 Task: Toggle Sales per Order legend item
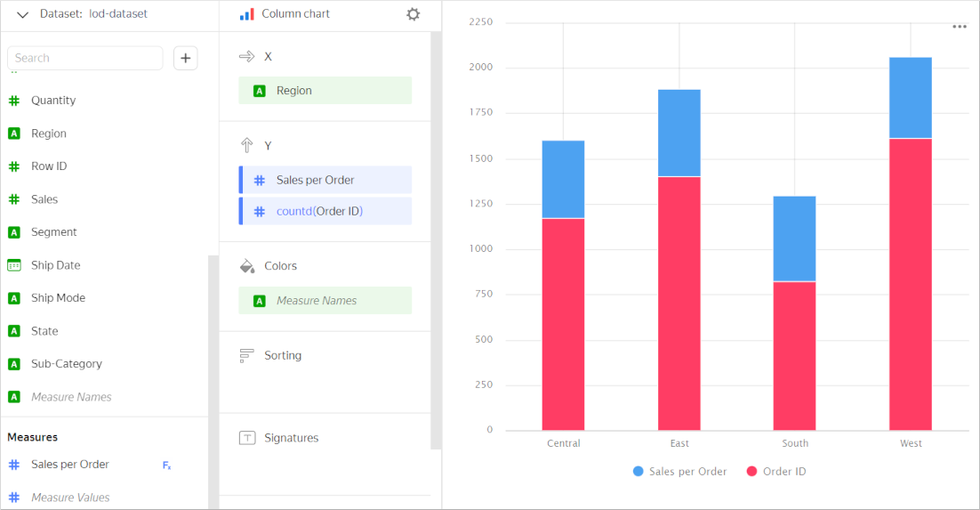click(679, 472)
